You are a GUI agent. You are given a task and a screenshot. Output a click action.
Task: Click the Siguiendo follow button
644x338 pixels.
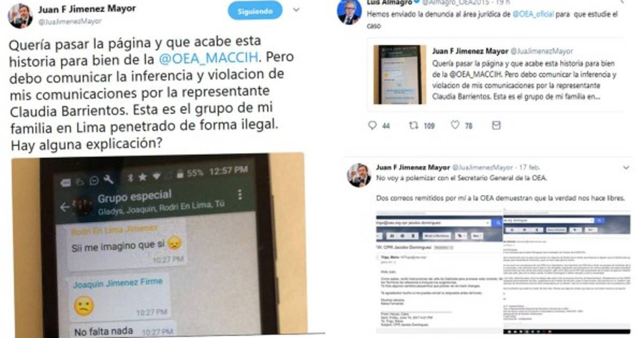pos(255,11)
